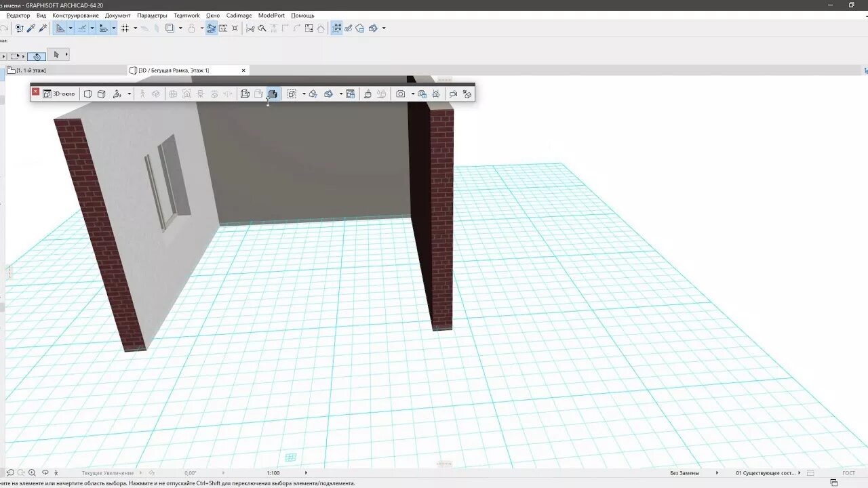
Task: Open dropdown beside the guide lines icon
Action: (71, 28)
